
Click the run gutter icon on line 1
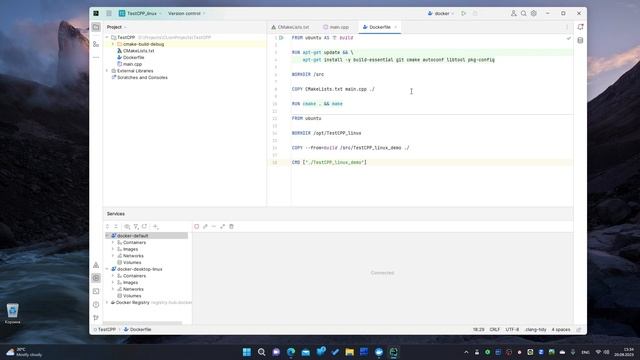tap(281, 38)
